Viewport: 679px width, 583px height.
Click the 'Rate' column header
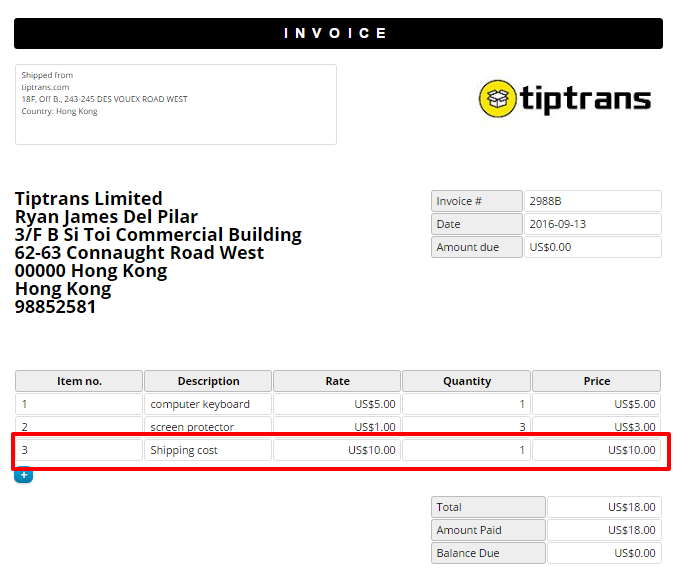tap(337, 381)
